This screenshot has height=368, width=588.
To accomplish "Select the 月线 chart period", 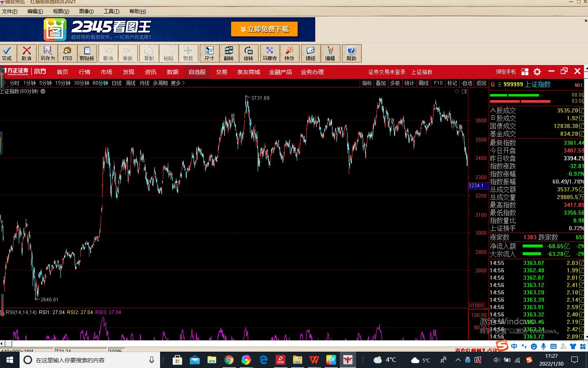I will 145,83.
